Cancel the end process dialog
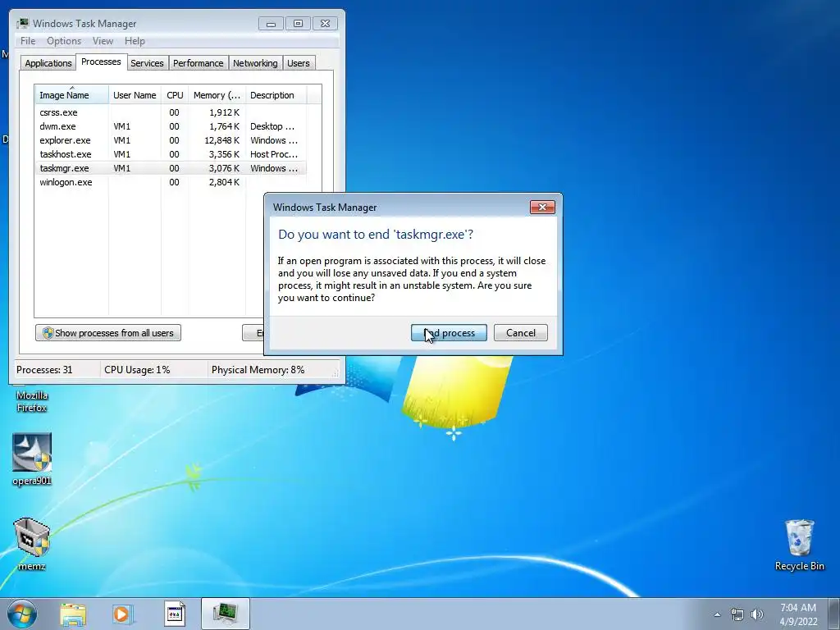Image resolution: width=840 pixels, height=630 pixels. (x=521, y=333)
